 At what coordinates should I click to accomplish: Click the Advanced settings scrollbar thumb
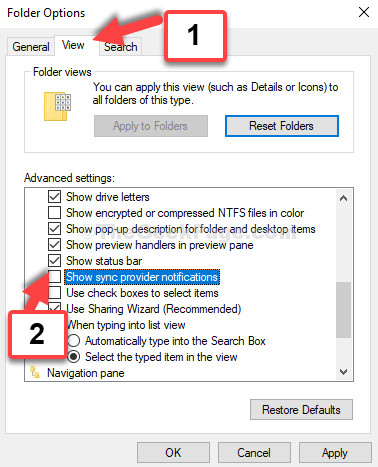point(343,310)
